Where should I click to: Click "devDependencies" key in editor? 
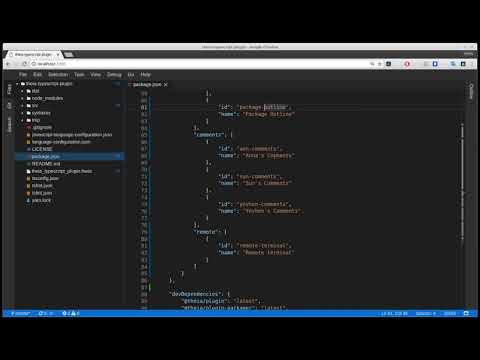pyautogui.click(x=195, y=294)
